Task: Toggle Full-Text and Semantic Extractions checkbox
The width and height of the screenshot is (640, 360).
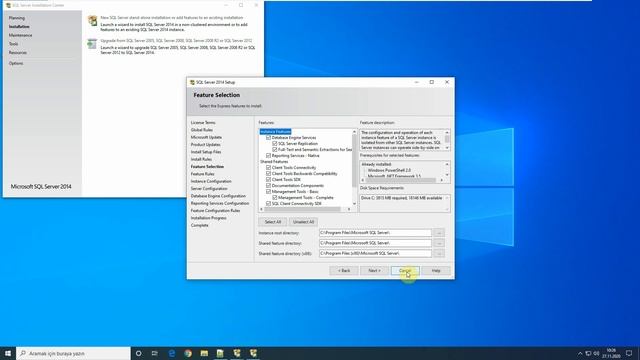Action: coord(275,150)
